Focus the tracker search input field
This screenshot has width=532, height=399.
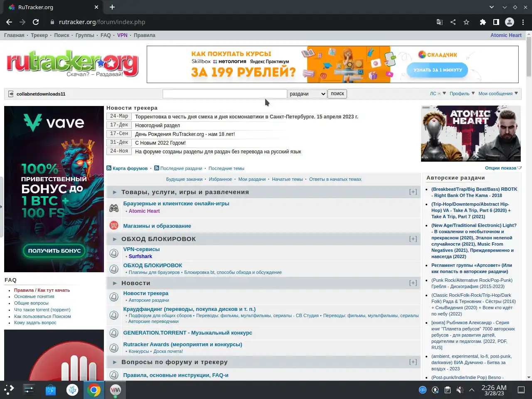coord(225,94)
